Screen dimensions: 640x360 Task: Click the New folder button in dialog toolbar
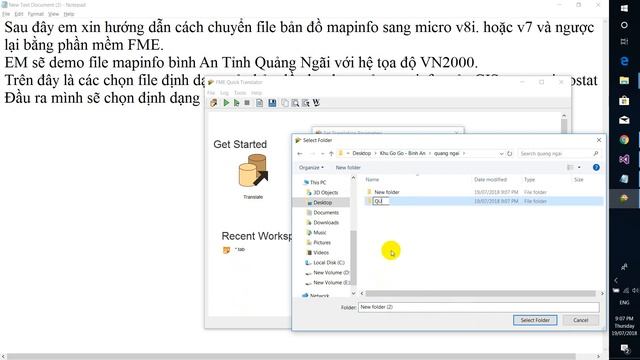pyautogui.click(x=348, y=168)
